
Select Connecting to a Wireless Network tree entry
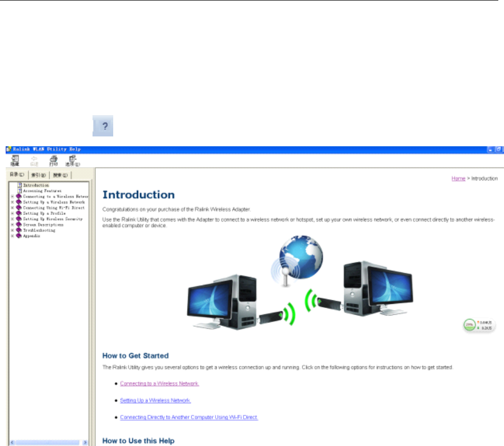(x=56, y=196)
